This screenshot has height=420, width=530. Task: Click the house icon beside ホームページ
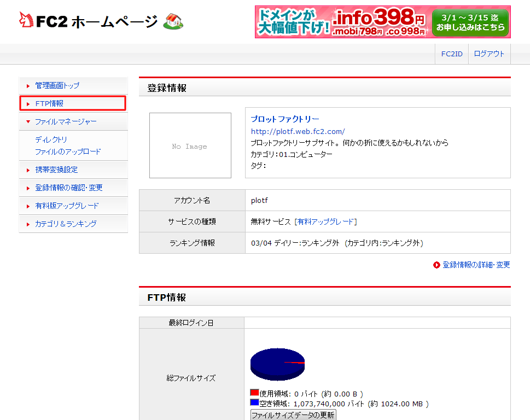pos(173,21)
